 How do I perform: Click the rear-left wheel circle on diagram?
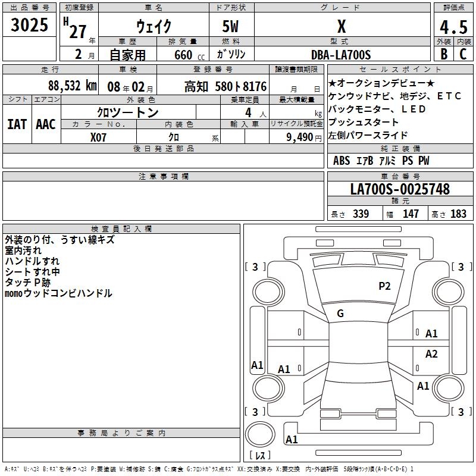[x=268, y=388]
